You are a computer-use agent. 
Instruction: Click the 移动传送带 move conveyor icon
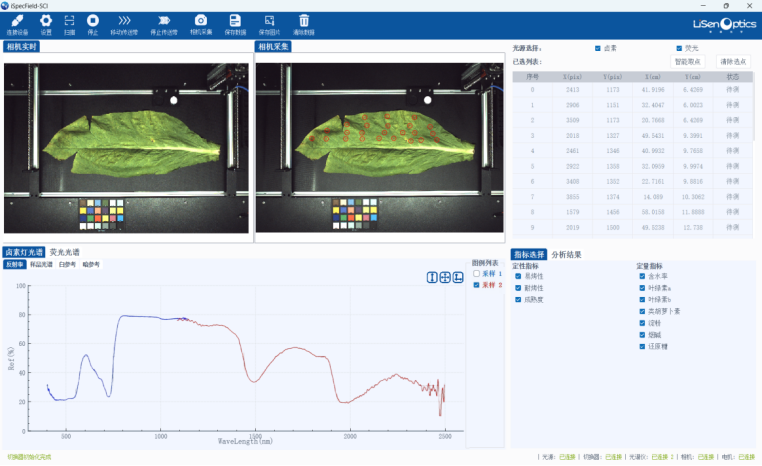[x=124, y=21]
